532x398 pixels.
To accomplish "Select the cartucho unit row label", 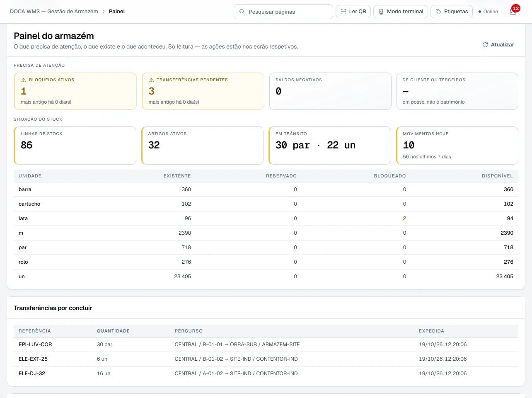I will [x=29, y=204].
